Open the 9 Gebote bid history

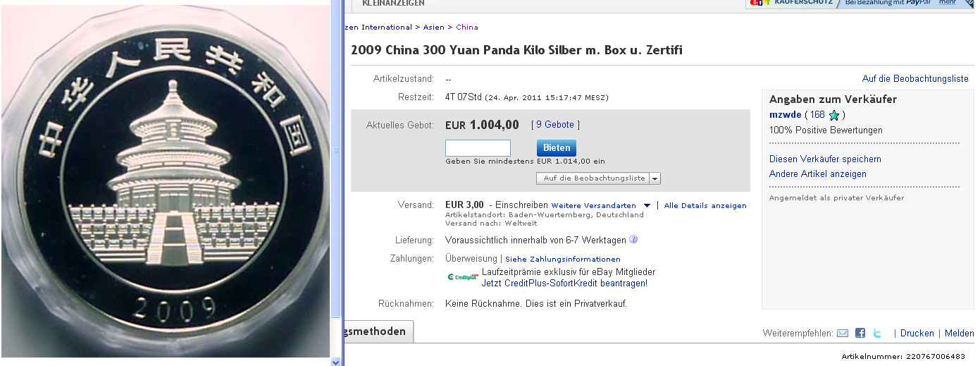(555, 125)
